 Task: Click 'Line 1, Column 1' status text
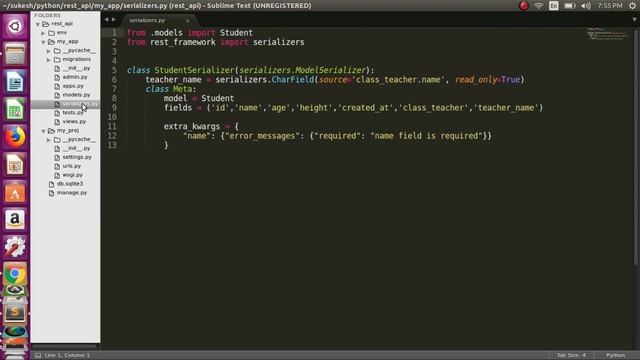[67, 355]
